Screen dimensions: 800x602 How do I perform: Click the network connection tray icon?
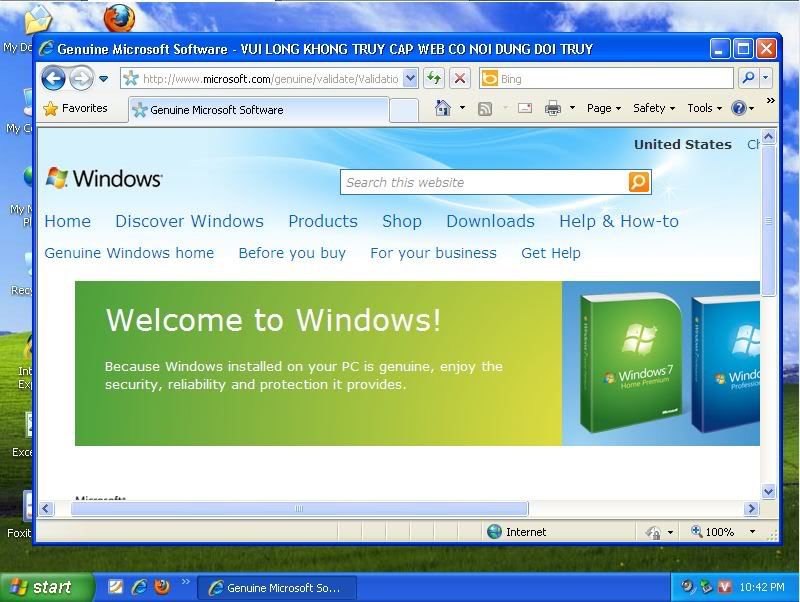707,587
